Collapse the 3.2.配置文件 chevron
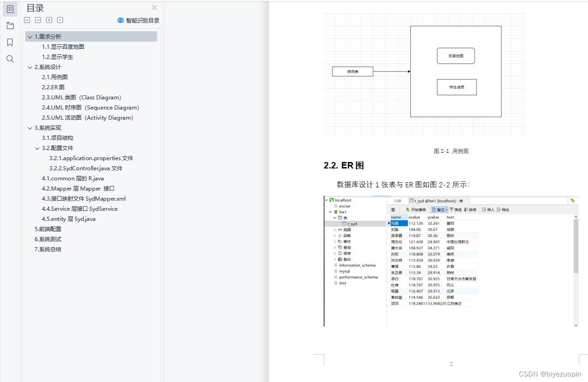Screen dimensions: 588x382 point(37,148)
